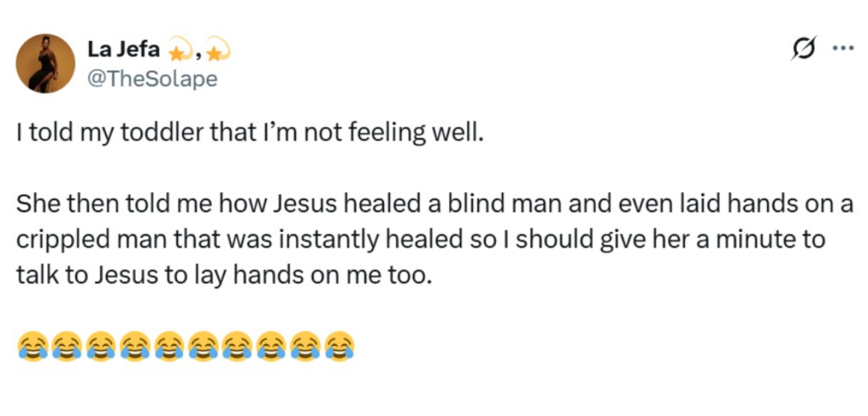Image resolution: width=868 pixels, height=416 pixels.
Task: Open the La Jefa display name
Action: [x=120, y=51]
